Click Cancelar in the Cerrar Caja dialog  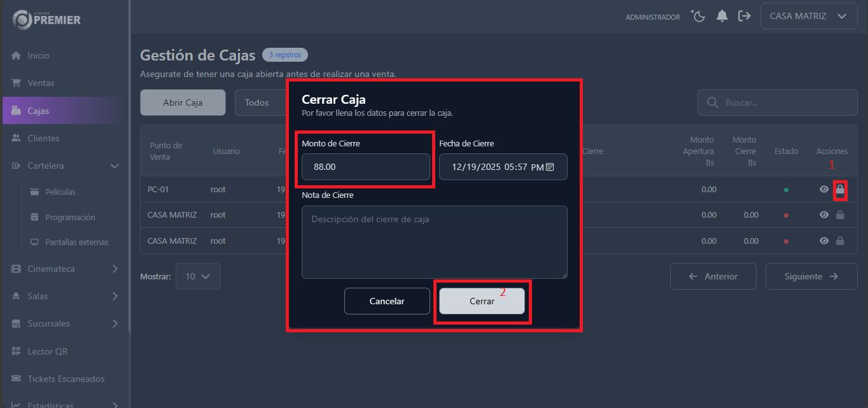click(387, 301)
